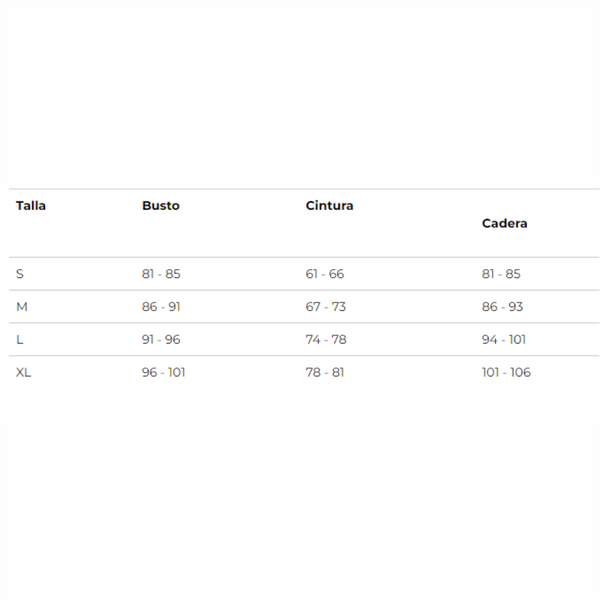Click Cintura value 78 - 81

[325, 373]
